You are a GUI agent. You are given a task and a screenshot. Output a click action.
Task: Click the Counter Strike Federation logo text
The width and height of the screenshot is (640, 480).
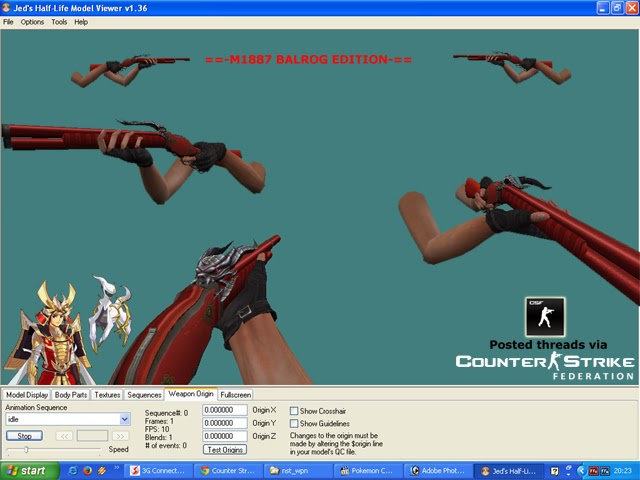545,366
